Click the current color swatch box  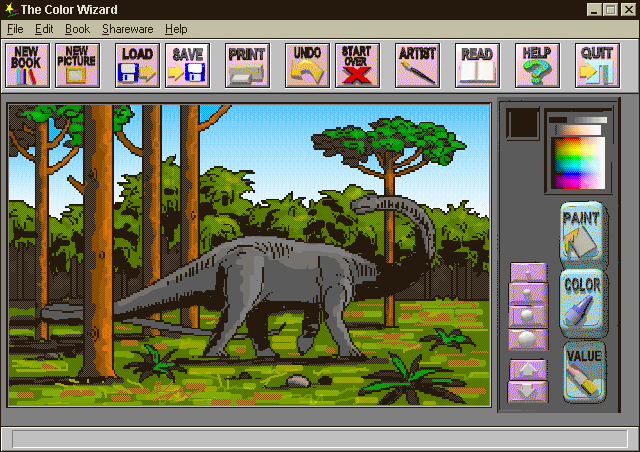523,124
